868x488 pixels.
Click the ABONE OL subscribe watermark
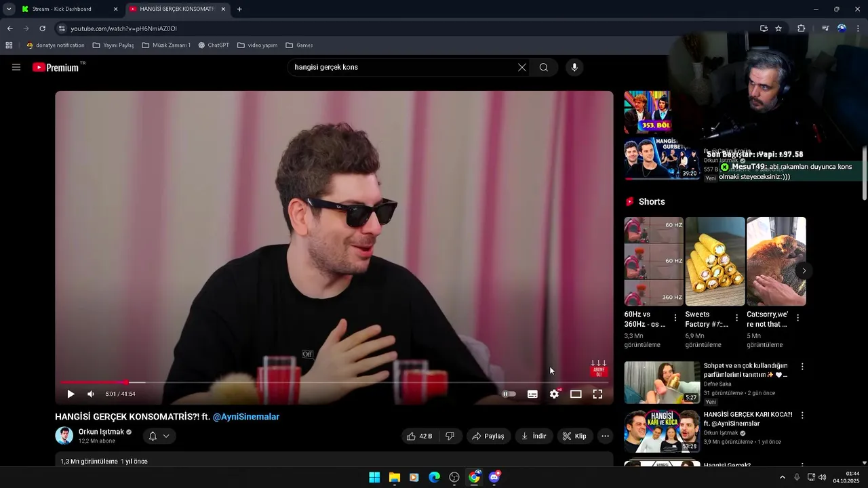pyautogui.click(x=599, y=370)
